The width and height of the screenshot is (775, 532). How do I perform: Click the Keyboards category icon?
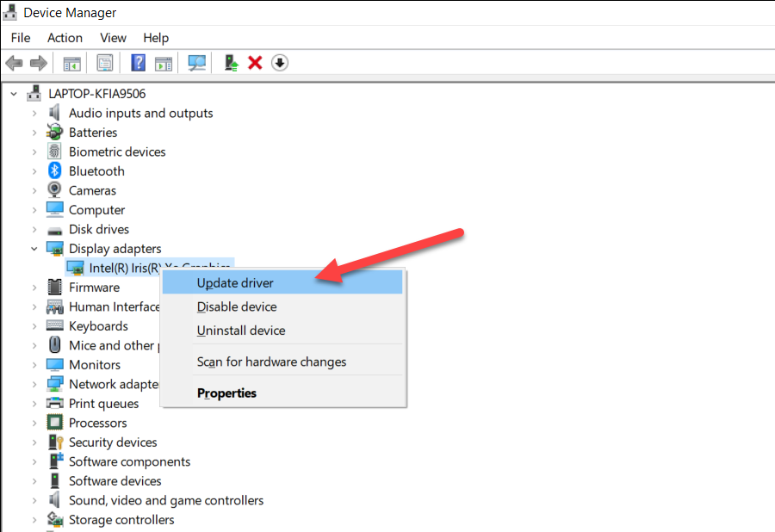(x=54, y=325)
